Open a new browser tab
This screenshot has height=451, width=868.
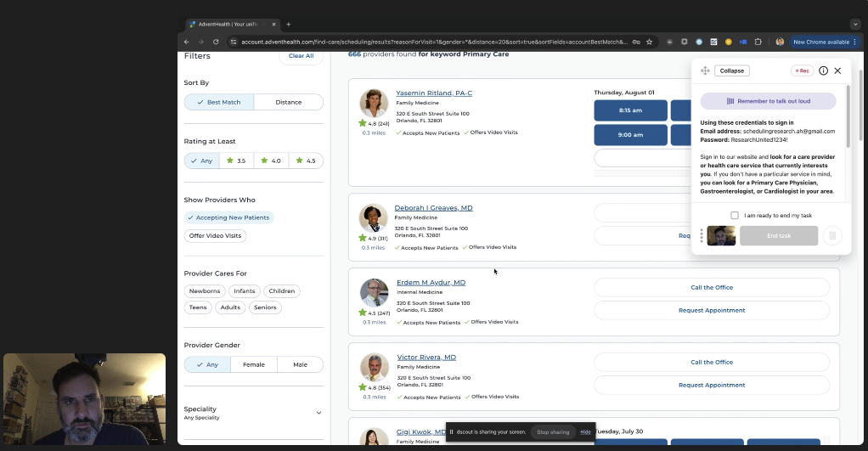[x=289, y=25]
